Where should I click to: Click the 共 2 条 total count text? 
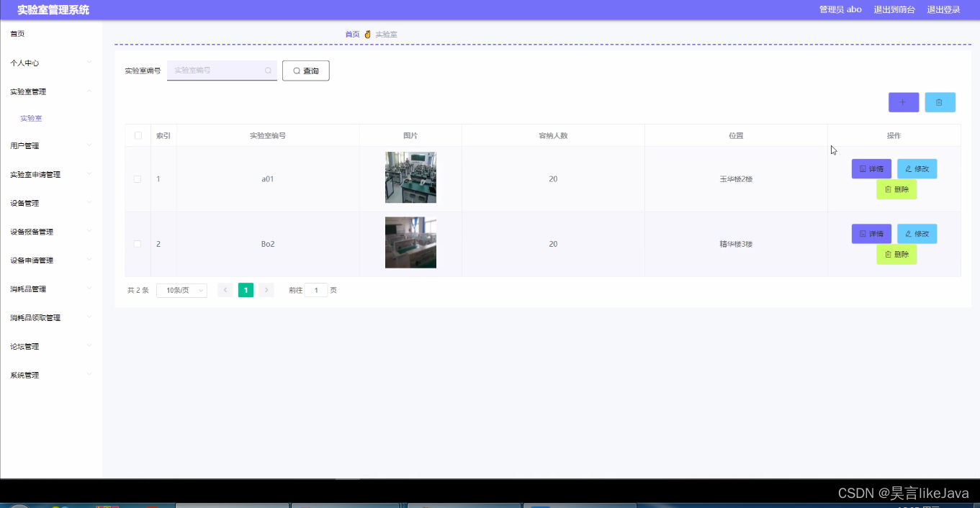pyautogui.click(x=138, y=291)
